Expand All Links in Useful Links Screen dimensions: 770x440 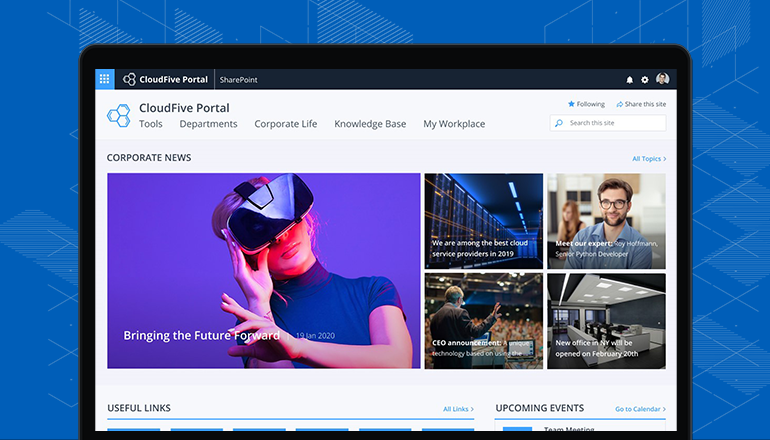pos(459,408)
